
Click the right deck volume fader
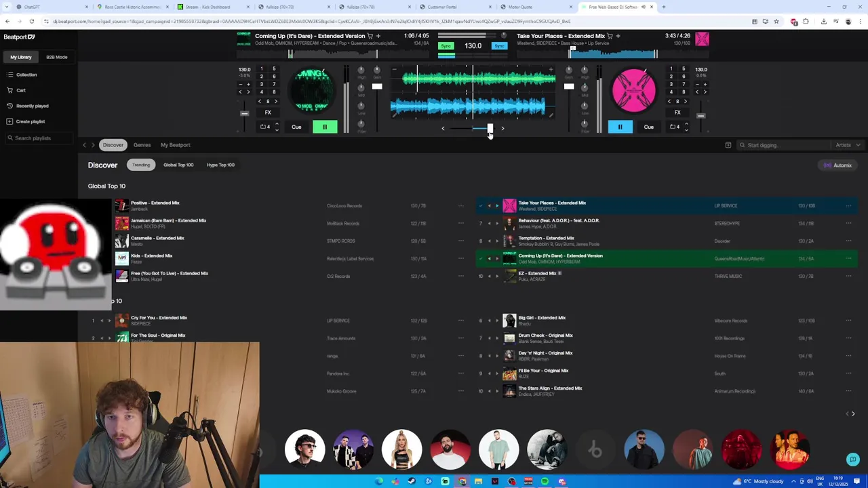click(x=569, y=86)
